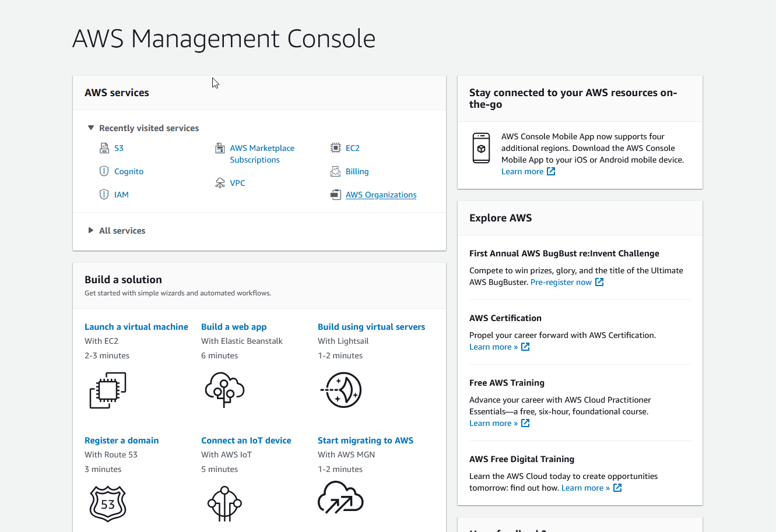776x532 pixels.
Task: Click Learn more under AWS Certification
Action: coord(493,347)
